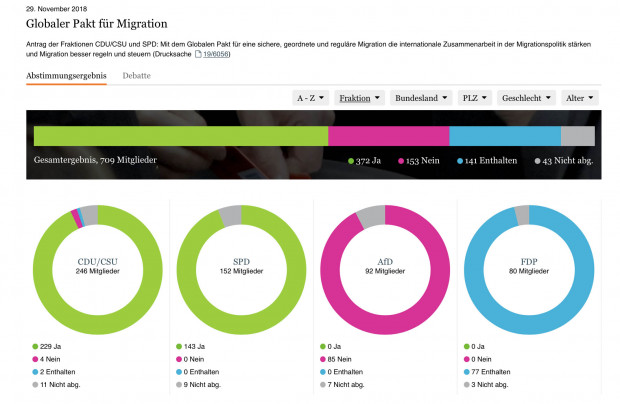Select the AfD donut chart label
Viewport: 620px width, 404px height.
(385, 262)
